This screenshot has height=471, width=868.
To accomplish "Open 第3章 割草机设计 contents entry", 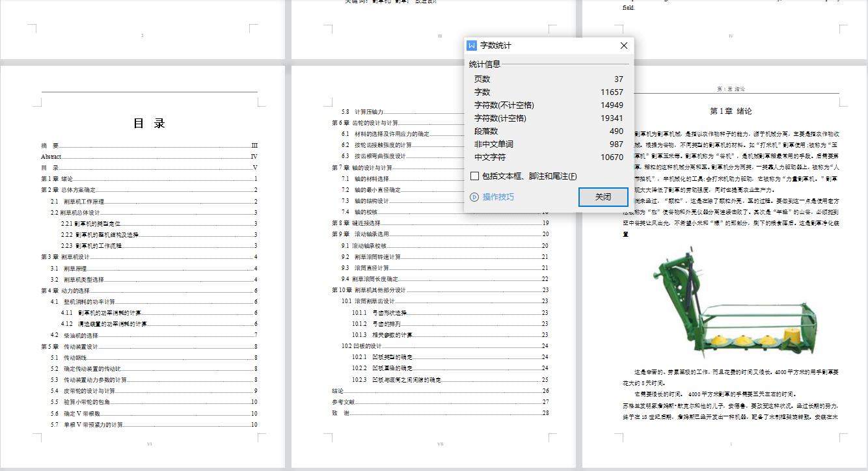I will 149,257.
